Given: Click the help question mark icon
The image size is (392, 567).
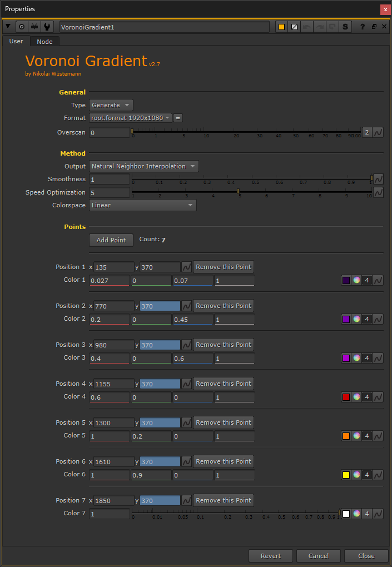Looking at the screenshot, I should point(363,27).
